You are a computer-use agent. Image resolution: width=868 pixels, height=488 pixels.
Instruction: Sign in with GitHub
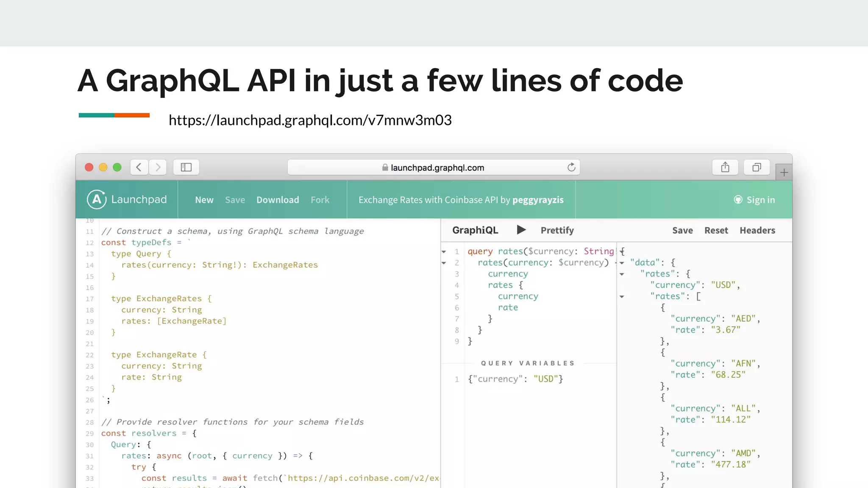[761, 200]
